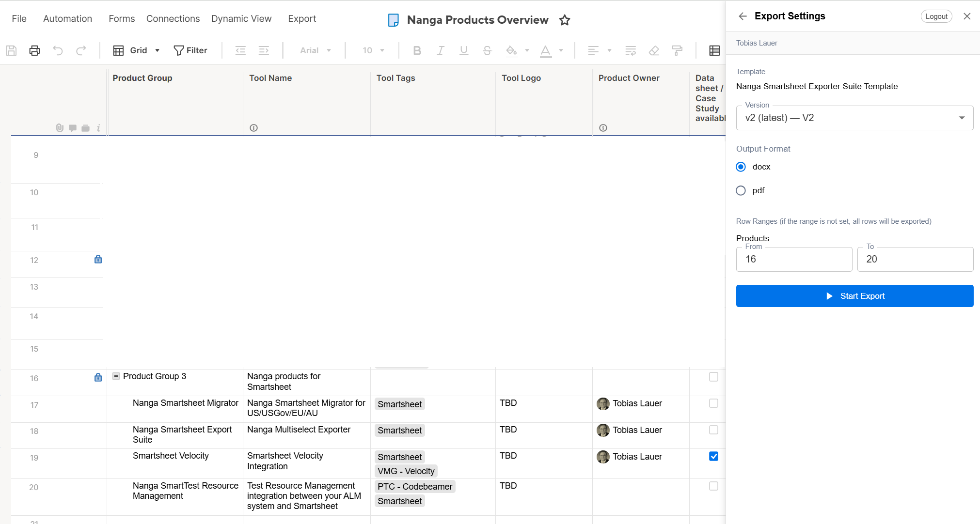The image size is (980, 524).
Task: Check Data sheet box for Product Group 3
Action: pos(713,377)
